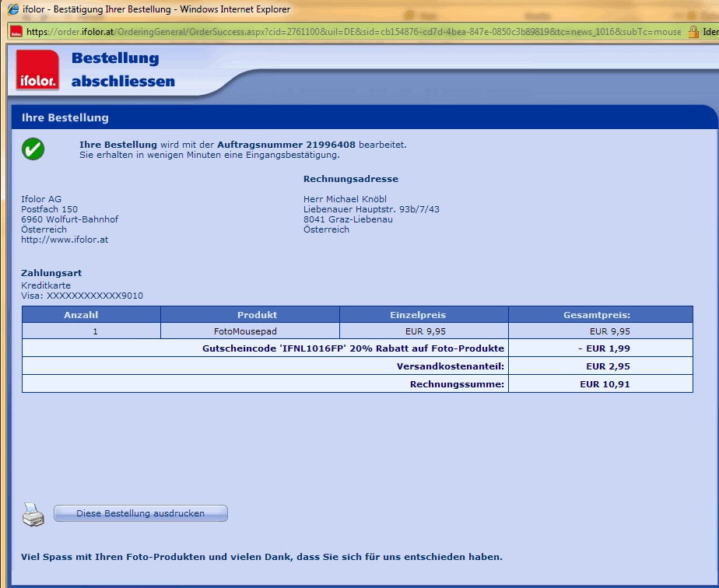Click 'Herr Michael Knöbl' address line

[345, 199]
